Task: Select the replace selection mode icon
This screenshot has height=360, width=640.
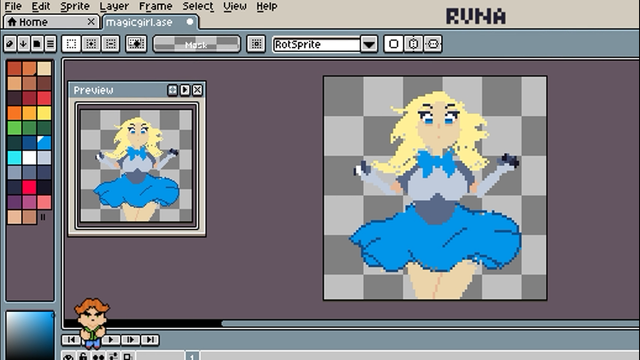Action: (x=71, y=44)
